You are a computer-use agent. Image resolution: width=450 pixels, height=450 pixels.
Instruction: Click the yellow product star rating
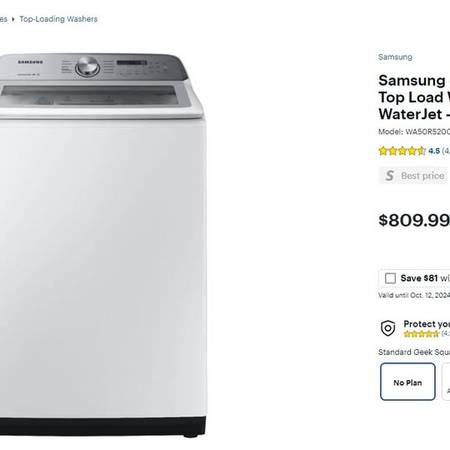coord(402,151)
